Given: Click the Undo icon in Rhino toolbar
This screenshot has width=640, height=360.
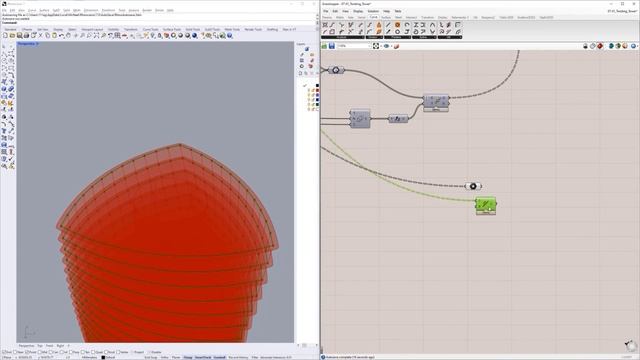Looking at the screenshot, I should 61,36.
